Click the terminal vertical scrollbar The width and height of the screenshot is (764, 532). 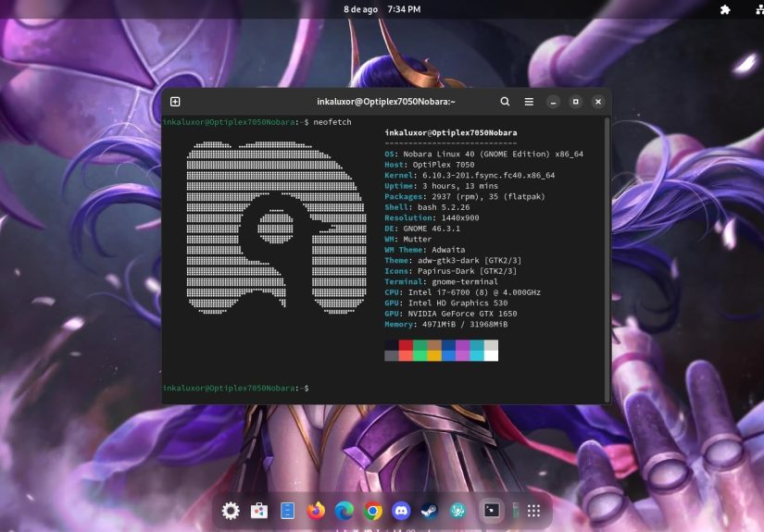pyautogui.click(x=607, y=258)
